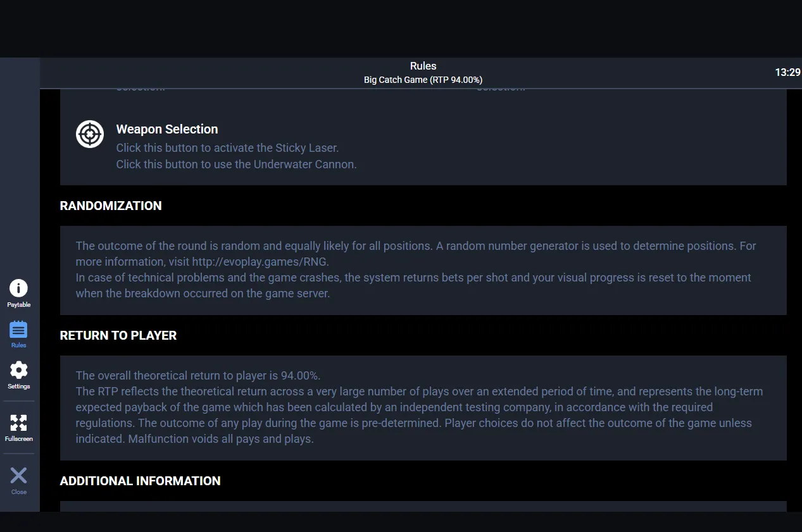The width and height of the screenshot is (802, 532).
Task: Click the Fullscreen text label
Action: coord(18,439)
